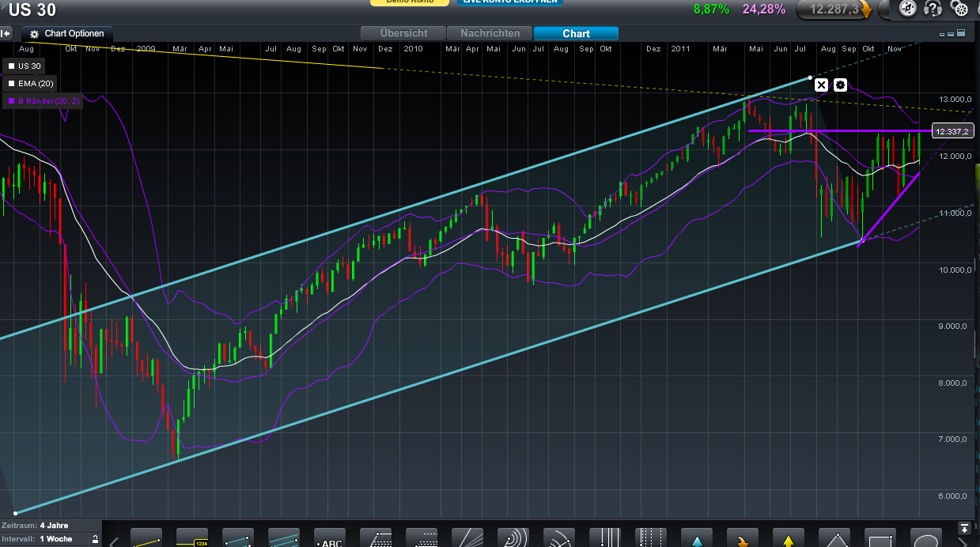Screen dimensions: 980x547
Task: Select the dotted retracement levels tool
Action: tap(376, 538)
